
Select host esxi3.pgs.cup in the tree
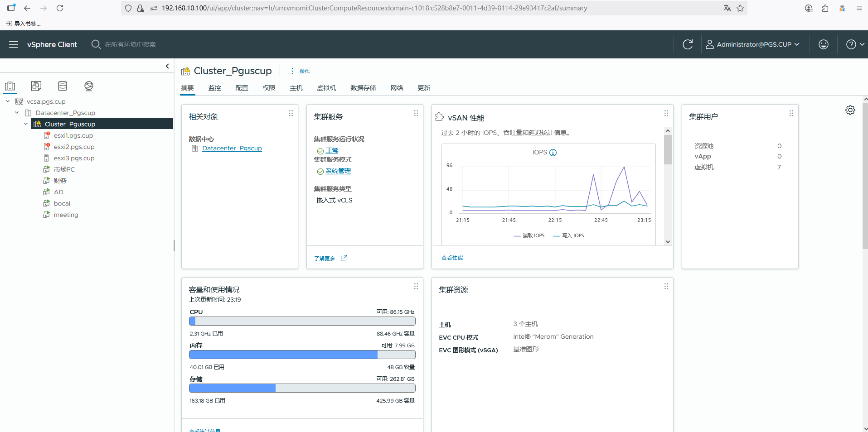click(74, 158)
